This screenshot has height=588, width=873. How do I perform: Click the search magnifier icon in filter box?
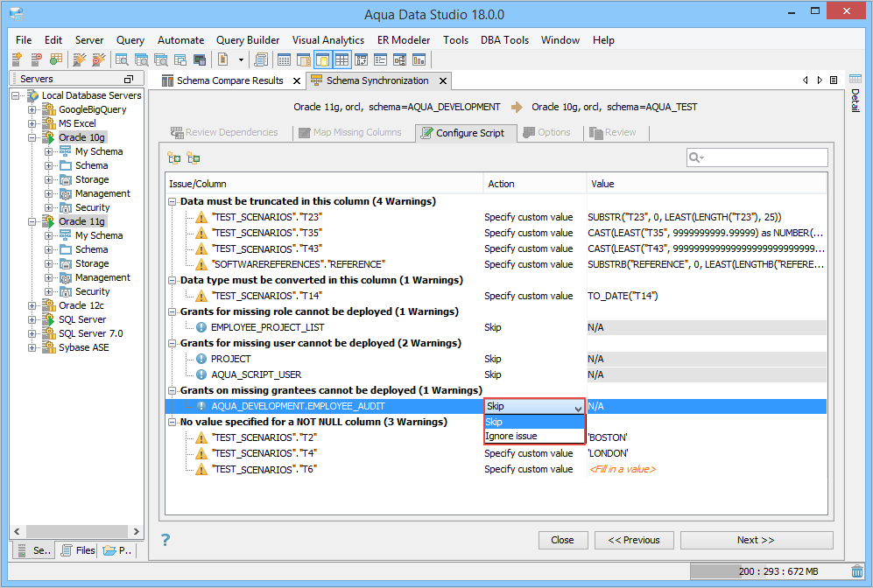(x=696, y=157)
